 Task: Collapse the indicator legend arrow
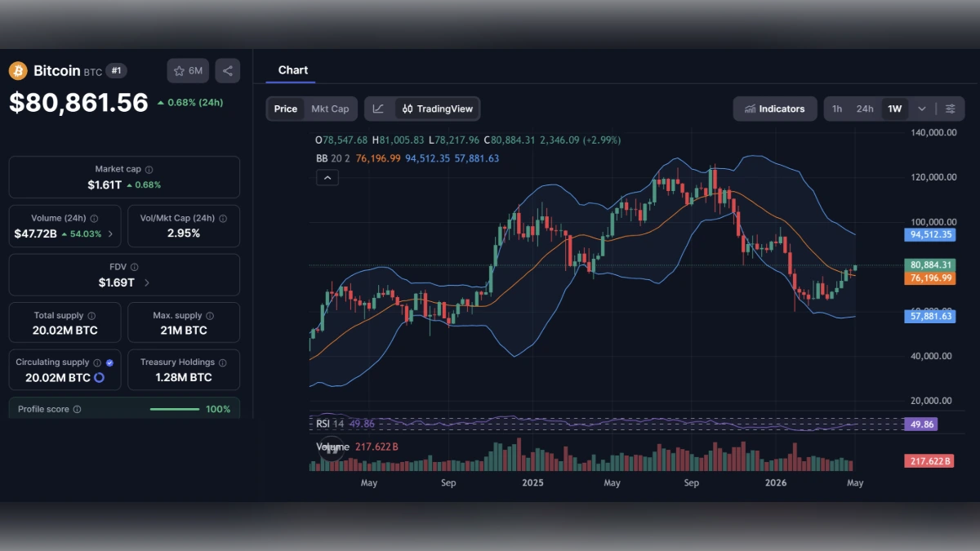327,177
